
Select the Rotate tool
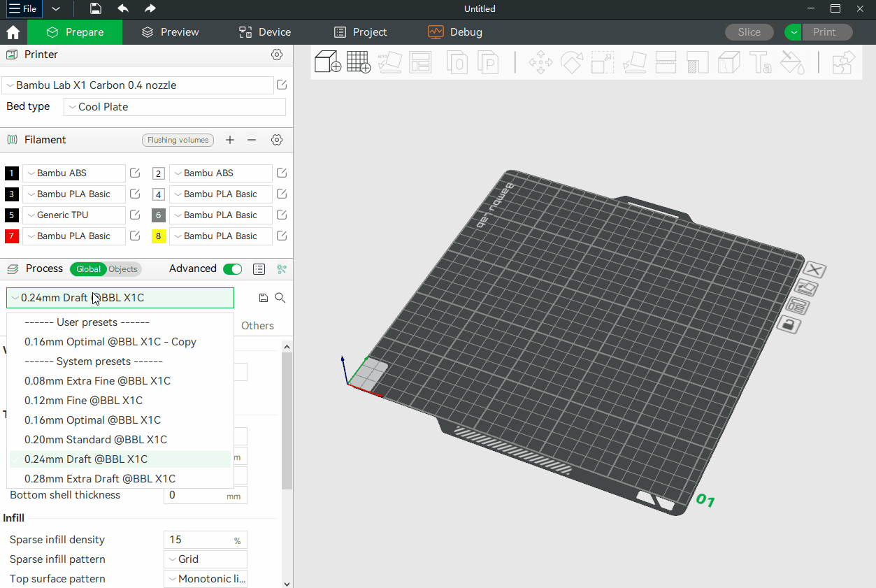coord(572,62)
